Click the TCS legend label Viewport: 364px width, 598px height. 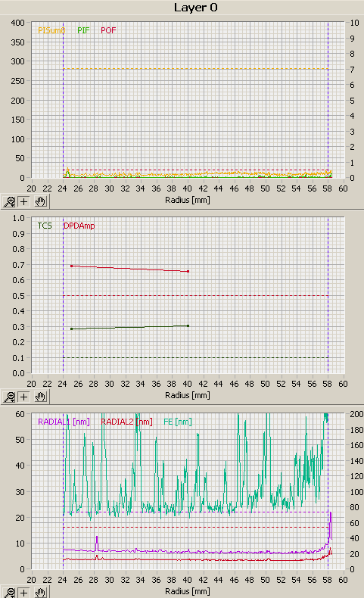45,226
